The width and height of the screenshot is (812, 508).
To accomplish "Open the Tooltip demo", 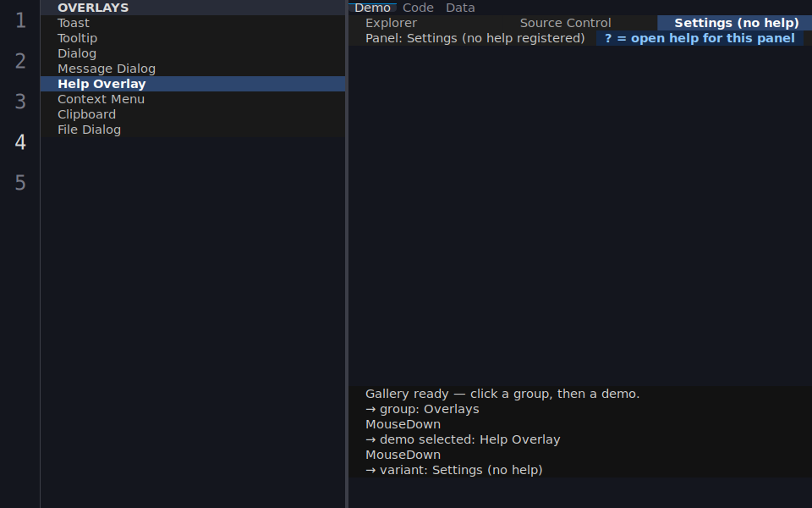I will pyautogui.click(x=193, y=38).
